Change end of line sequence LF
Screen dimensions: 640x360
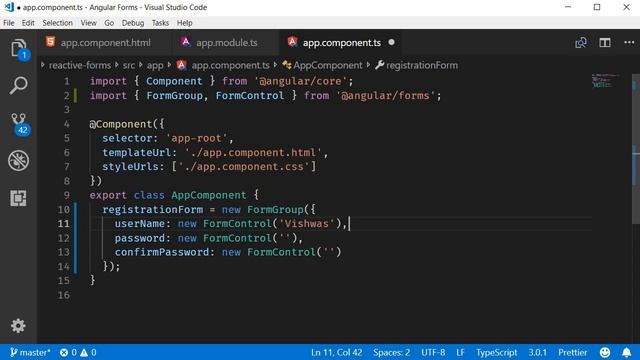(x=460, y=352)
